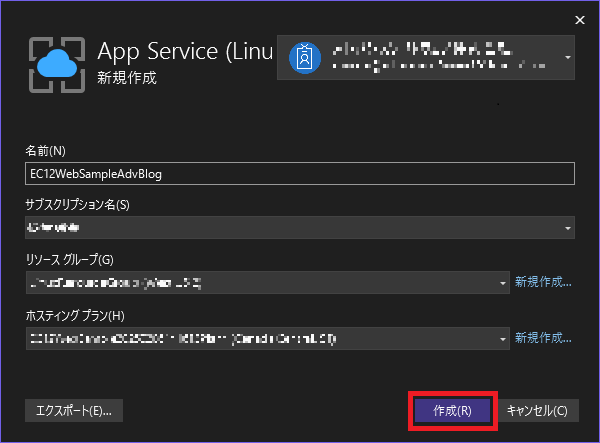Click 新規作成... link beside resource group
Image resolution: width=600 pixels, height=443 pixels.
[543, 282]
